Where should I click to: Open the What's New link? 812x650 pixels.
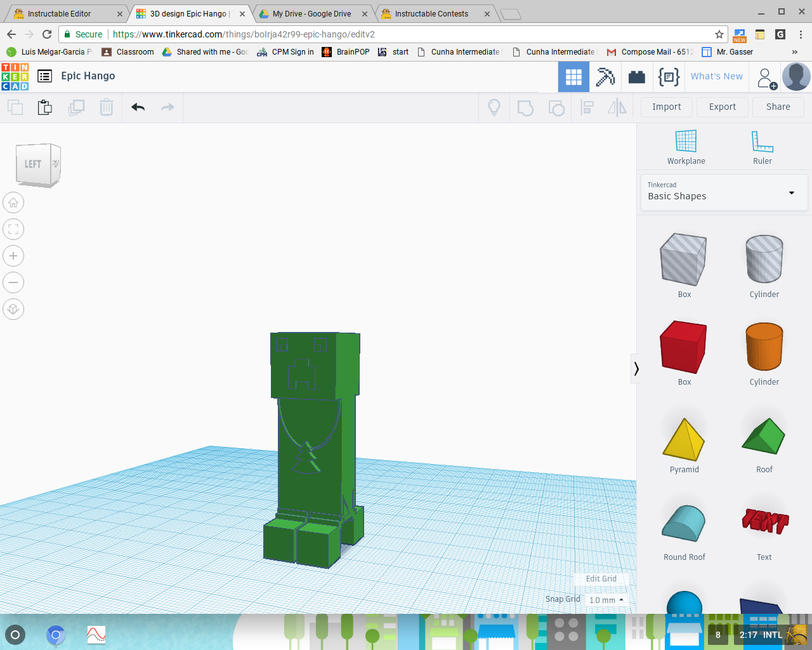pos(717,76)
